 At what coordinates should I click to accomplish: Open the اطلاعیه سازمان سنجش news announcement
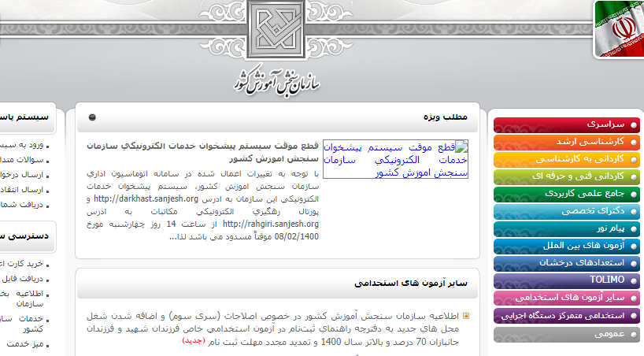point(272,329)
